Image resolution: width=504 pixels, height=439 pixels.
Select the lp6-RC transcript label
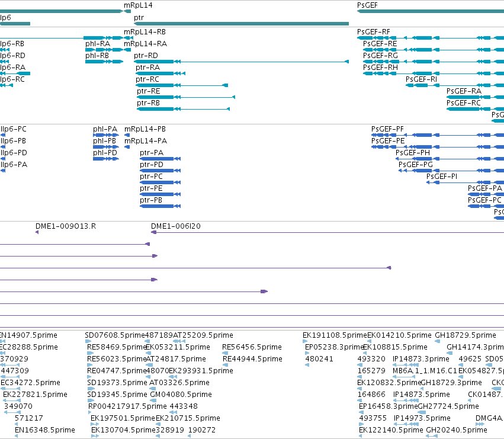click(x=12, y=80)
